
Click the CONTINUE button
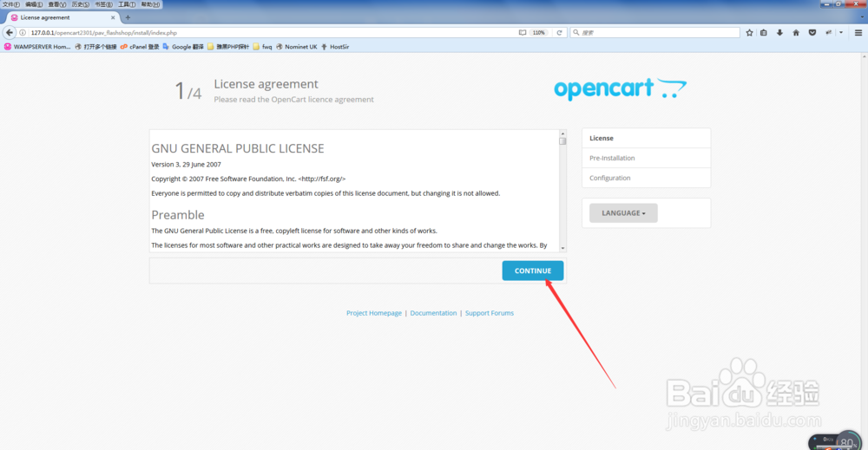tap(533, 271)
